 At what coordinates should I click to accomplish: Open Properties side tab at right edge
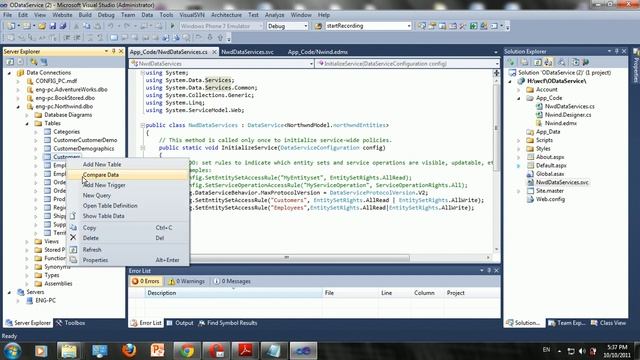[636, 65]
